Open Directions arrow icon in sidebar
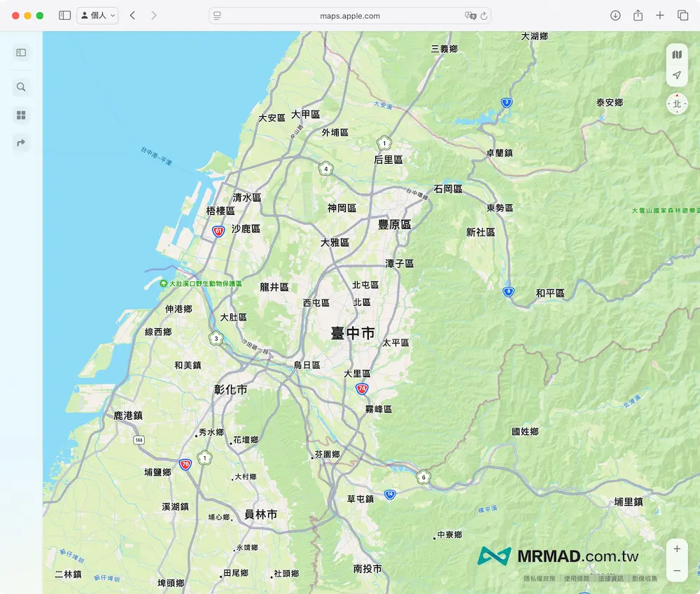This screenshot has height=594, width=700. [x=21, y=143]
